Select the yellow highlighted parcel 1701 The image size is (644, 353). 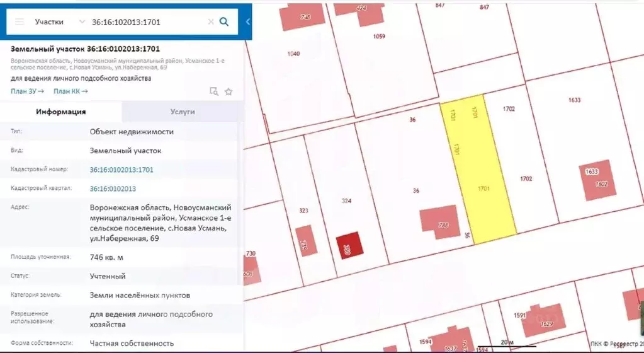(478, 169)
